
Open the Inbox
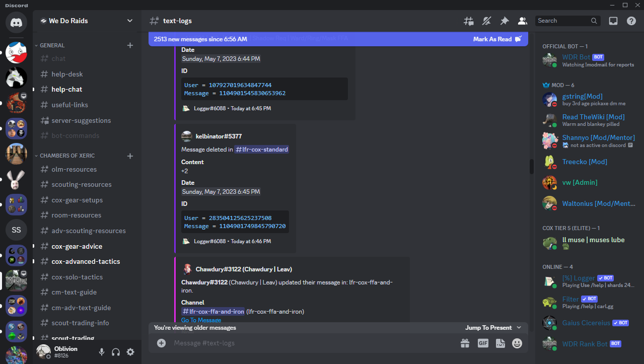pyautogui.click(x=613, y=21)
